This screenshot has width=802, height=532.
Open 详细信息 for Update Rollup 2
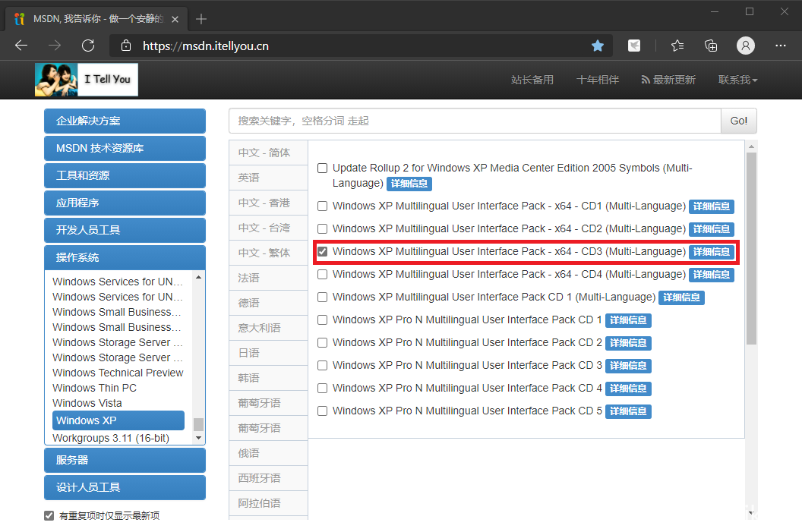409,184
